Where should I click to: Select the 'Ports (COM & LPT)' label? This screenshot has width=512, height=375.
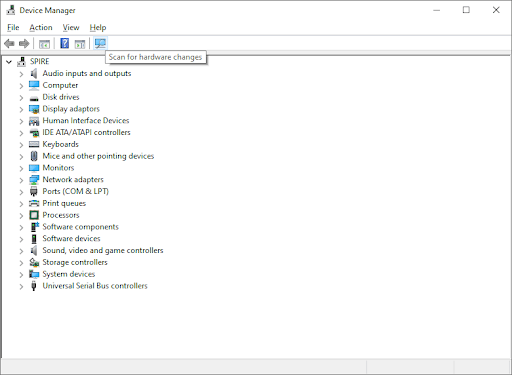coord(75,191)
